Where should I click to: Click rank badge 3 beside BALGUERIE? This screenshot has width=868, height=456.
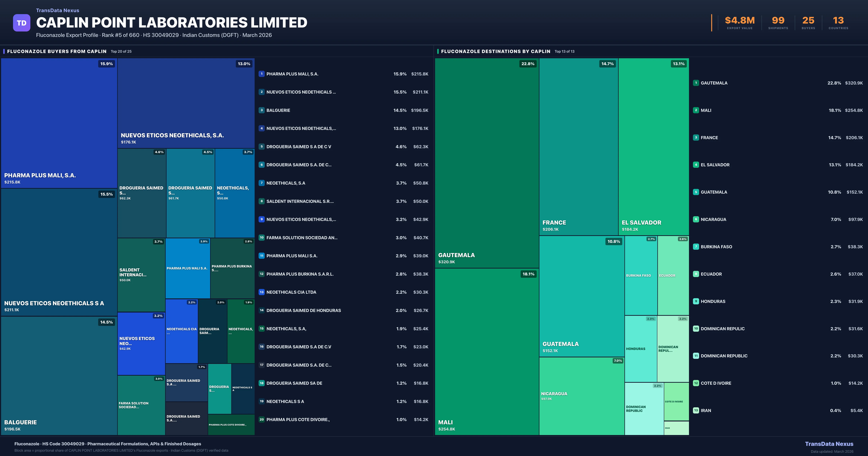[x=261, y=110]
